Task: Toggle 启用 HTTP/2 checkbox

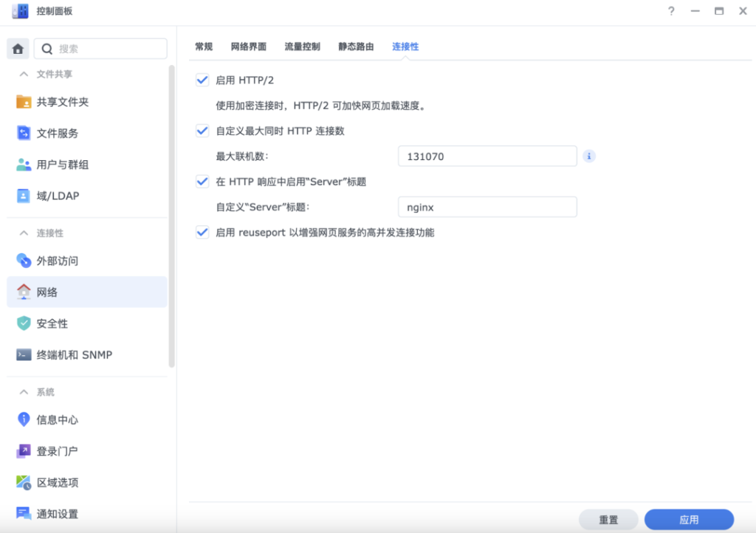Action: (x=202, y=80)
